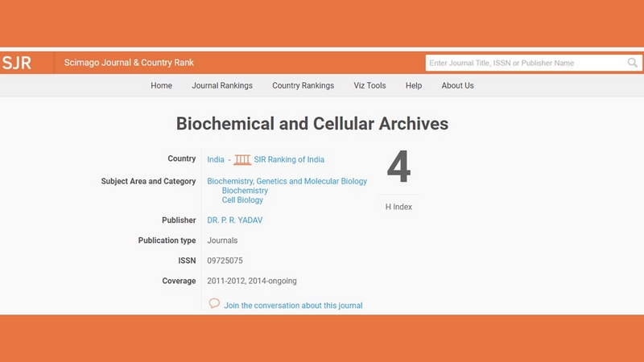Open publisher DR. P. R. YADAV link
Screen dimensions: 644x362
(x=234, y=220)
